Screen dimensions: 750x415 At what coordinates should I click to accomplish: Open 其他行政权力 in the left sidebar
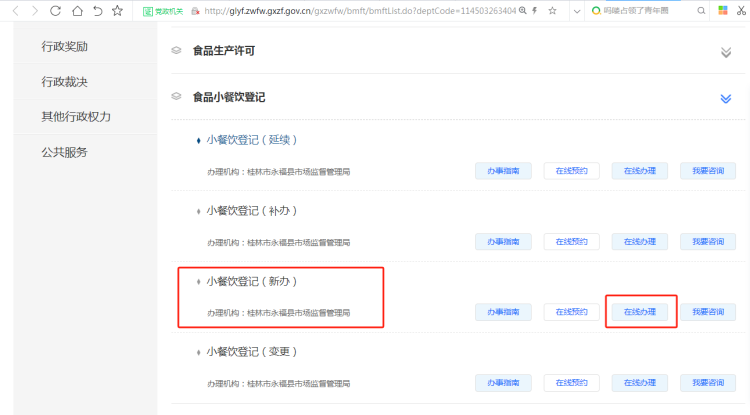(76, 117)
